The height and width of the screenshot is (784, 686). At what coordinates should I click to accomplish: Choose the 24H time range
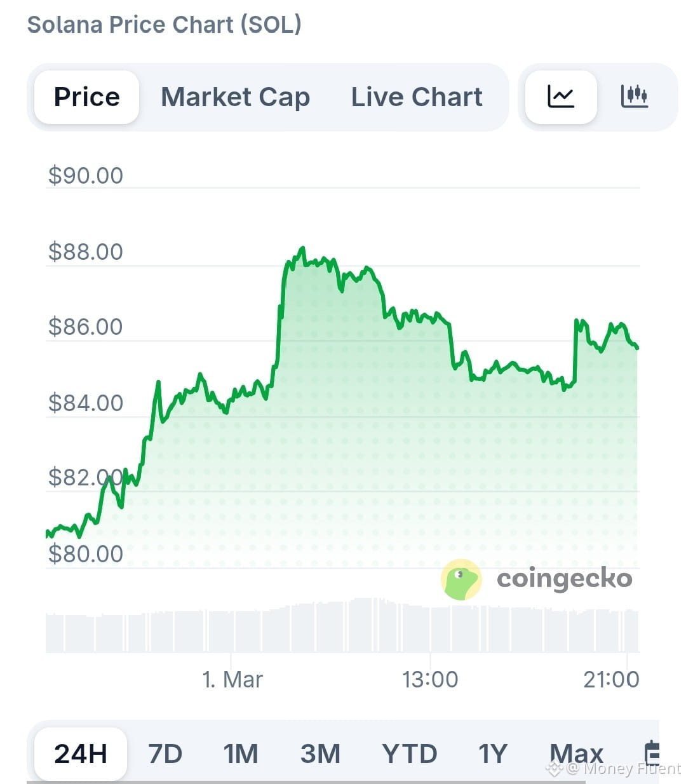click(81, 754)
